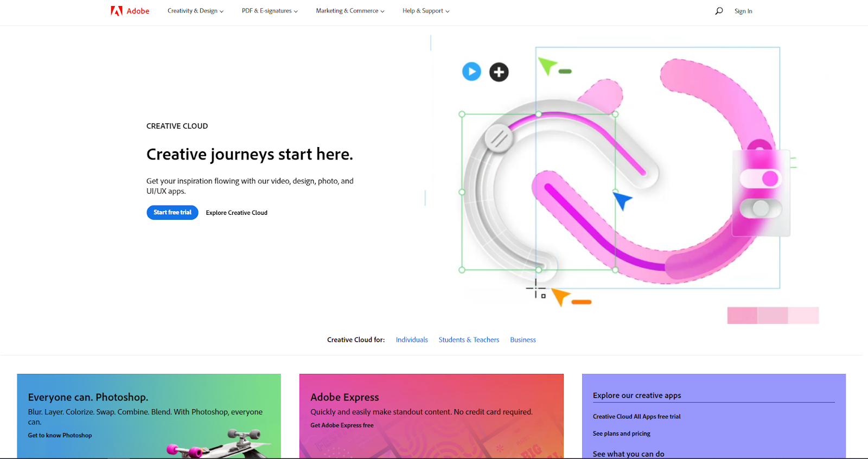Open See plans and pricing link
This screenshot has width=868, height=459.
621,433
